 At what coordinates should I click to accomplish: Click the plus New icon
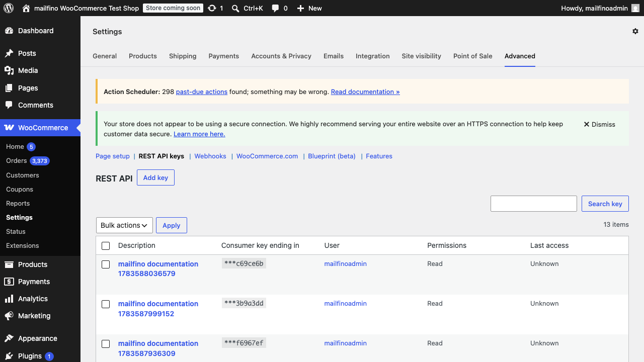[x=300, y=9]
